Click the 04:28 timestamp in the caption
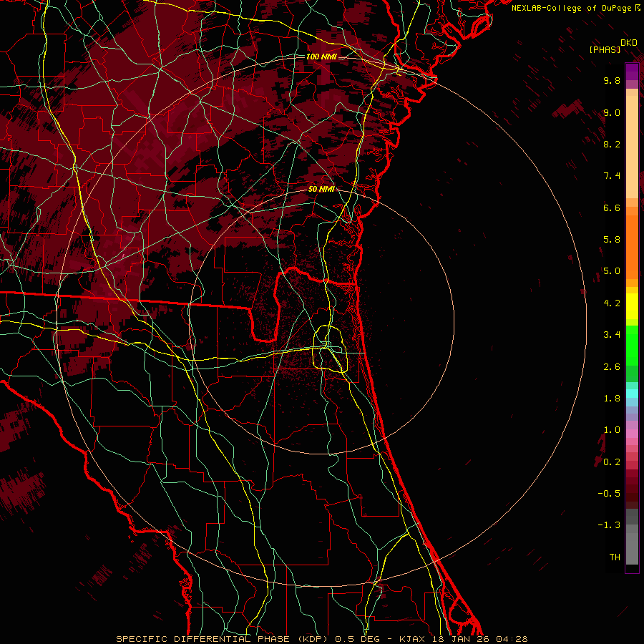The height and width of the screenshot is (644, 644). point(512,639)
